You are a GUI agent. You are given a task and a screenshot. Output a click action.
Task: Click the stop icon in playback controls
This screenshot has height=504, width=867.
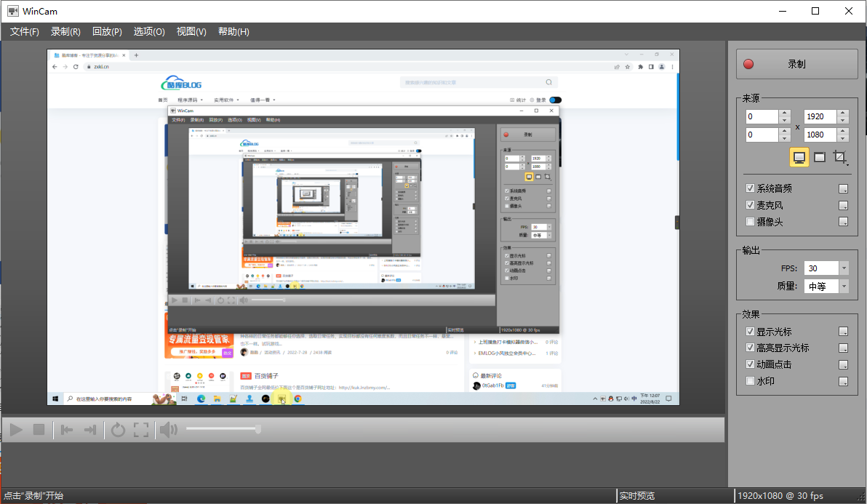coord(38,429)
